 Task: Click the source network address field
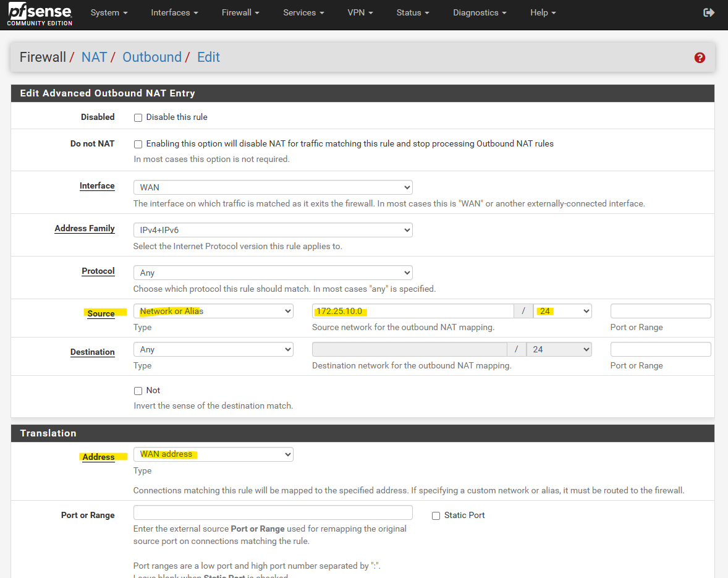[413, 311]
